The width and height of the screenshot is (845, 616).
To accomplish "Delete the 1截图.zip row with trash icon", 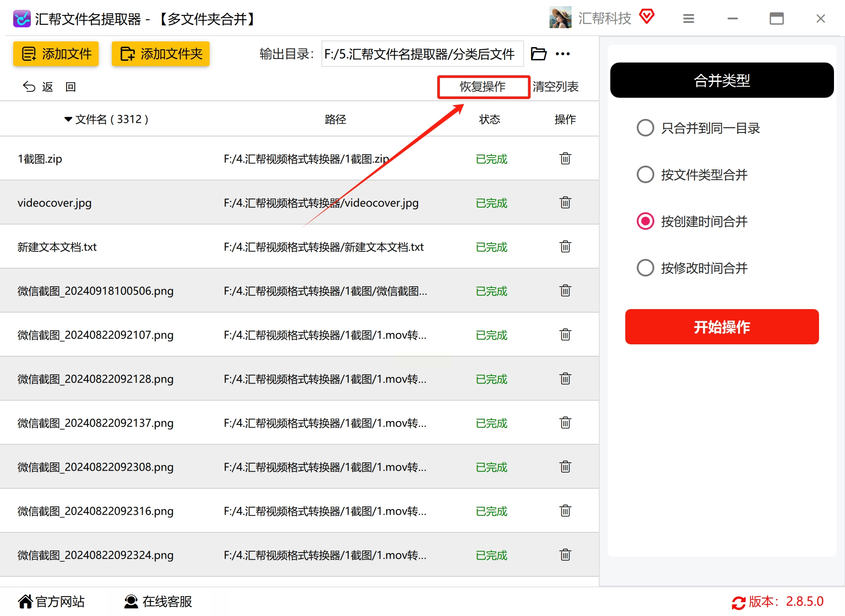I will click(x=565, y=159).
